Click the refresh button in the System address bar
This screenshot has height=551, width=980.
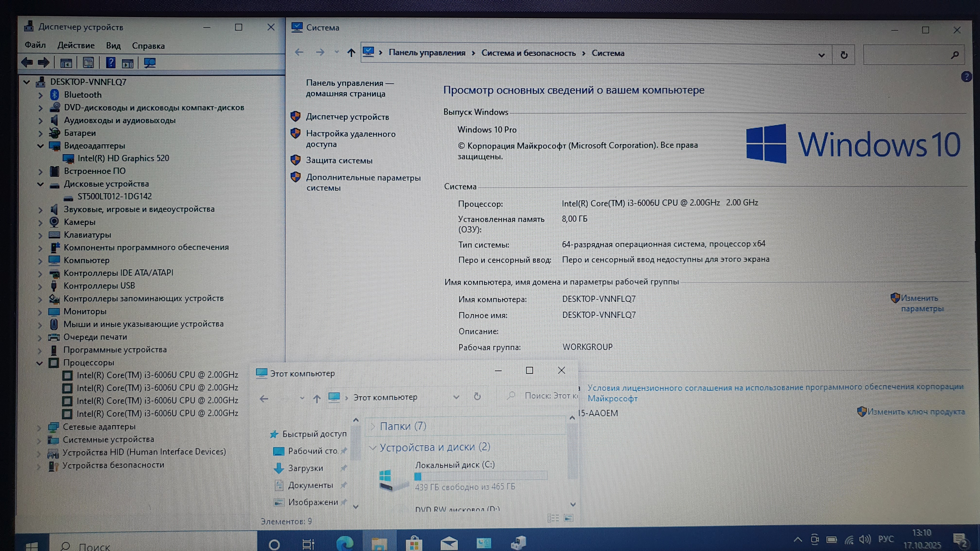click(844, 55)
